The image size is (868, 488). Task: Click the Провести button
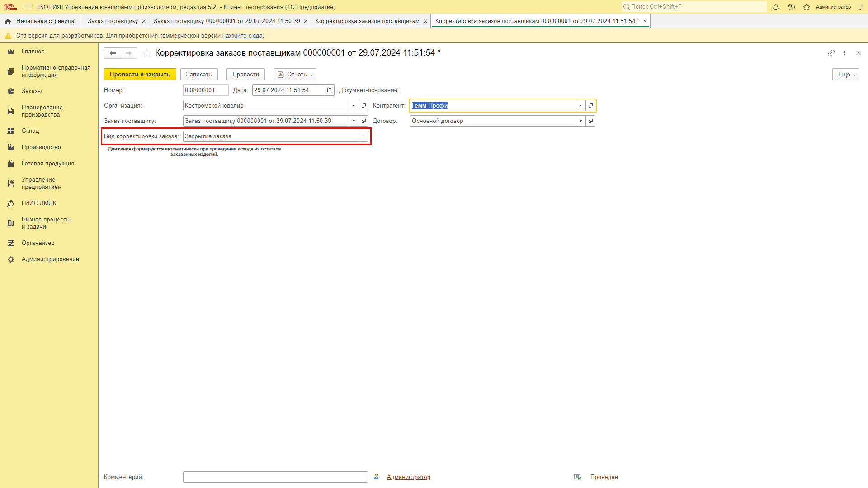246,75
